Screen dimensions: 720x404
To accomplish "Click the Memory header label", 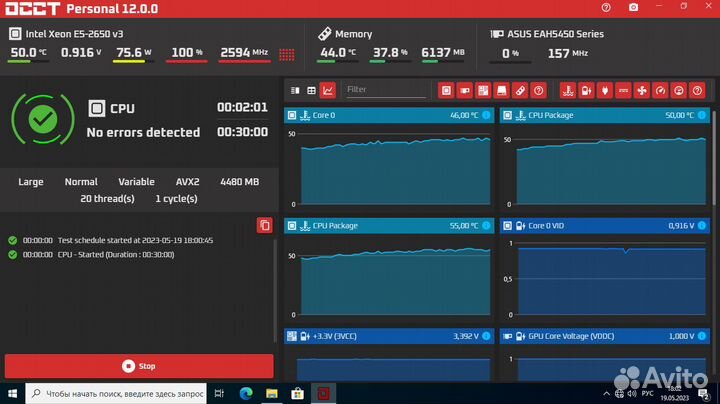I will tap(354, 34).
